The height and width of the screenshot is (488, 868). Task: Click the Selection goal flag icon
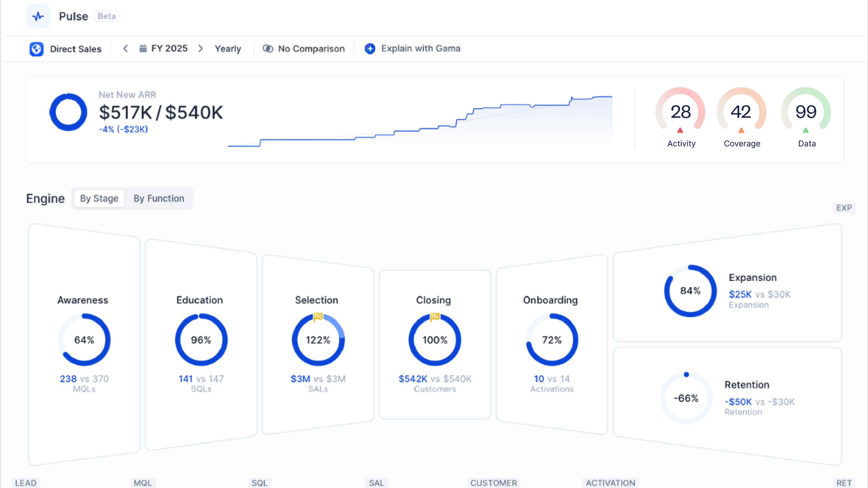tap(318, 316)
